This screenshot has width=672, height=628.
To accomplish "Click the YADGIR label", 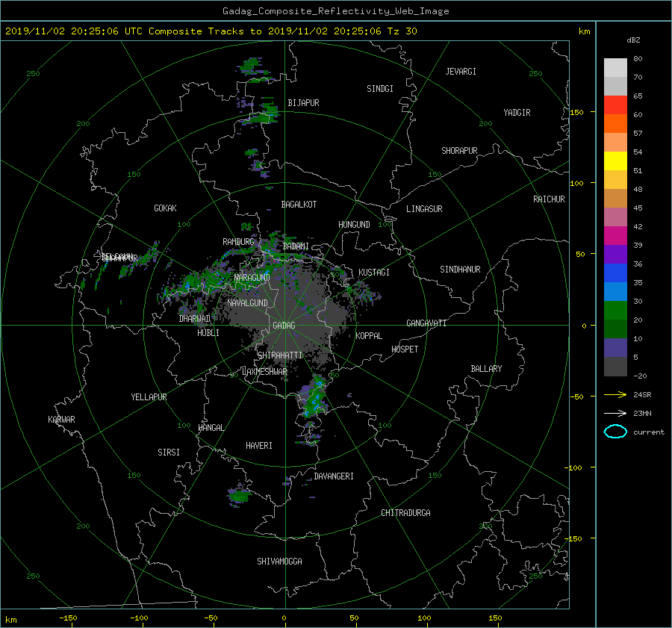I will (517, 113).
